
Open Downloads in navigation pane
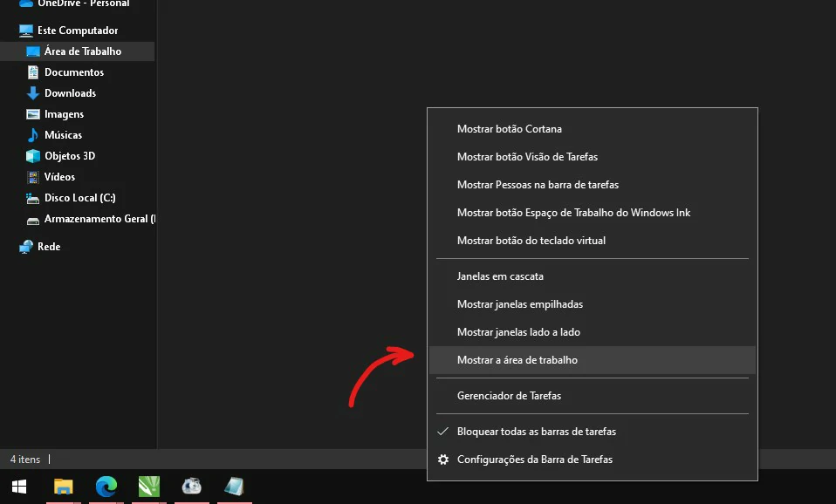pyautogui.click(x=71, y=92)
